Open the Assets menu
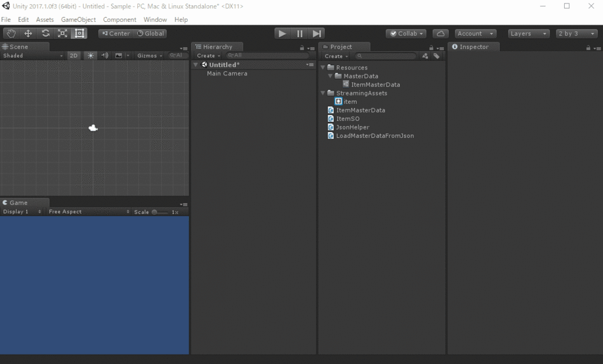 coord(45,19)
